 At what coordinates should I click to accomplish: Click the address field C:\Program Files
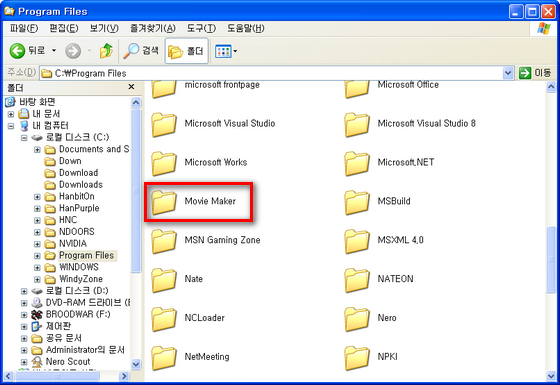[x=271, y=73]
